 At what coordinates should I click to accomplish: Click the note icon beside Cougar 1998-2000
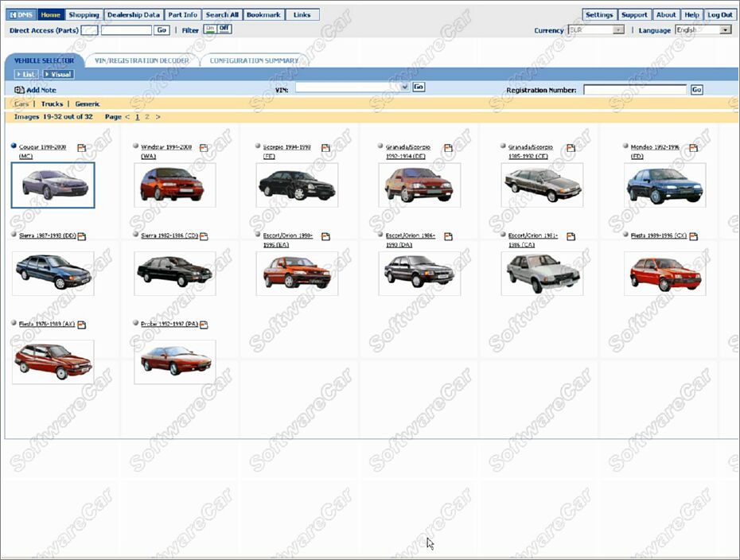click(81, 148)
